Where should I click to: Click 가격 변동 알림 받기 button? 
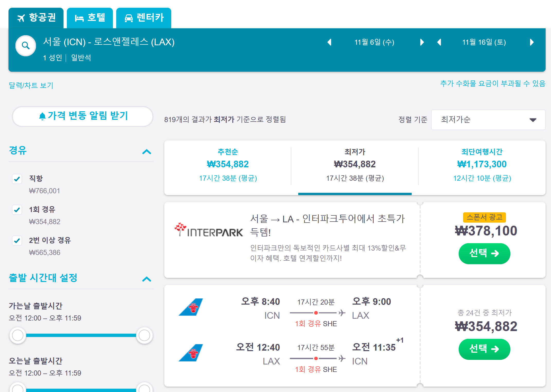(83, 116)
